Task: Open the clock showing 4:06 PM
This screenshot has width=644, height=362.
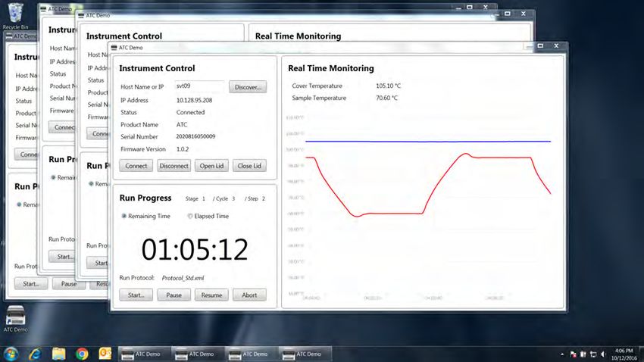Action: click(x=624, y=354)
